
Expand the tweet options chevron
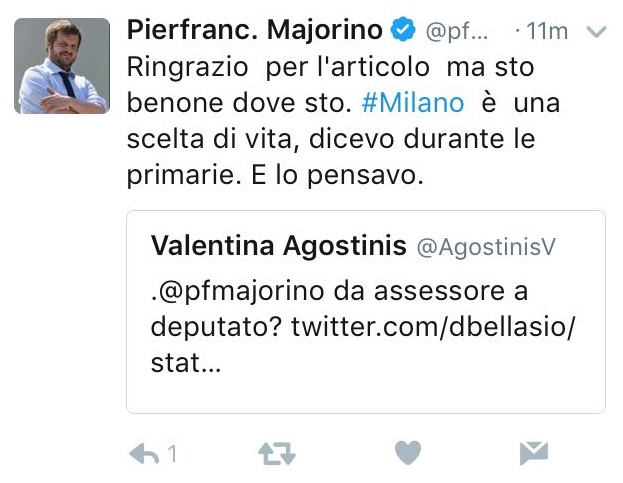click(596, 32)
